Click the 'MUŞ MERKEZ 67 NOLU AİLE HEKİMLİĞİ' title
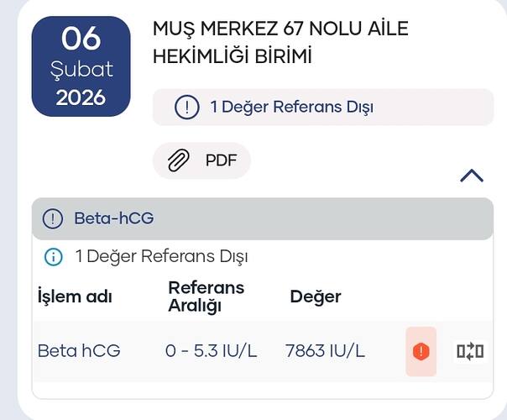Image resolution: width=507 pixels, height=420 pixels. (280, 42)
